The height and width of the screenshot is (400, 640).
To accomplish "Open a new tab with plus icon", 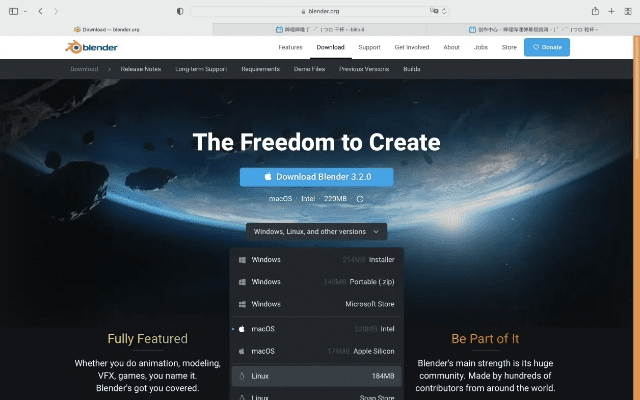I will [611, 11].
